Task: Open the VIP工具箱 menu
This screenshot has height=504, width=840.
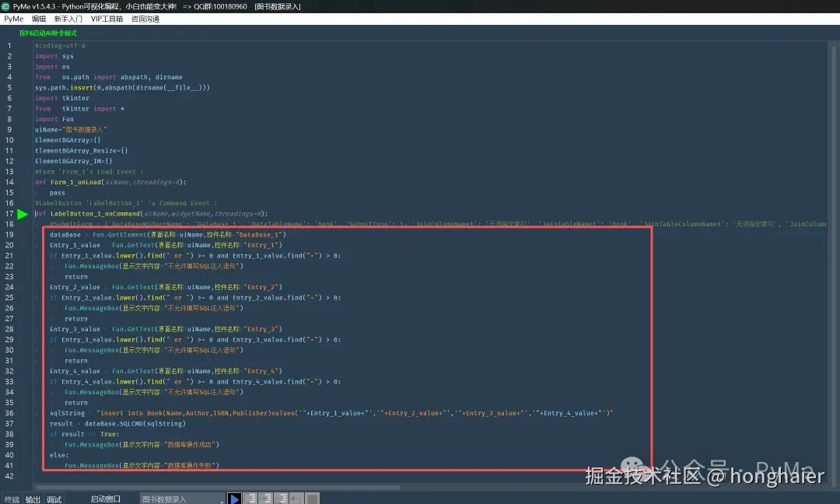Action: click(107, 19)
